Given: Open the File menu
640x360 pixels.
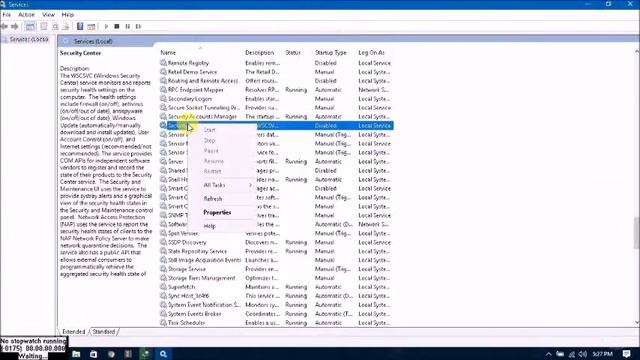Looking at the screenshot, I should pos(7,15).
